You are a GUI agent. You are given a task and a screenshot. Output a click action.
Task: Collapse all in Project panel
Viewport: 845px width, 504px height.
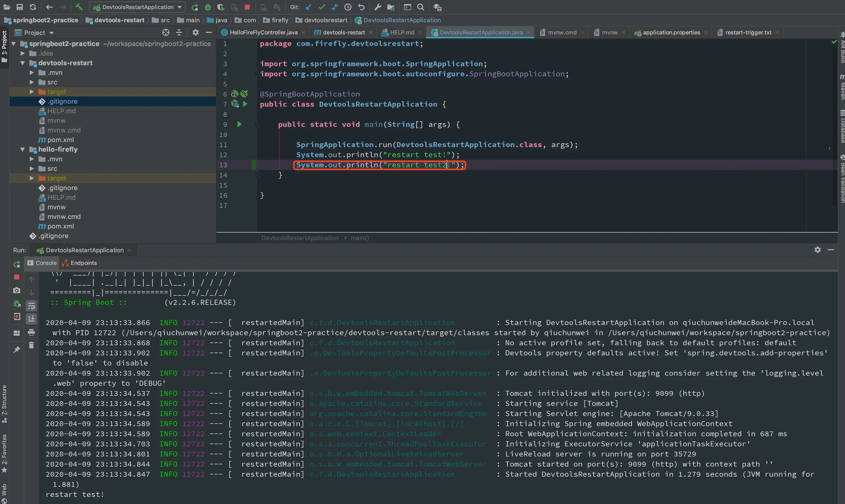(x=179, y=33)
